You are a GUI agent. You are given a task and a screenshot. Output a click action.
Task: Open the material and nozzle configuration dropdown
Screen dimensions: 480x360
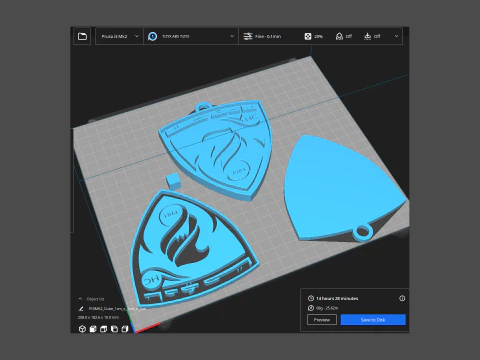tap(191, 36)
